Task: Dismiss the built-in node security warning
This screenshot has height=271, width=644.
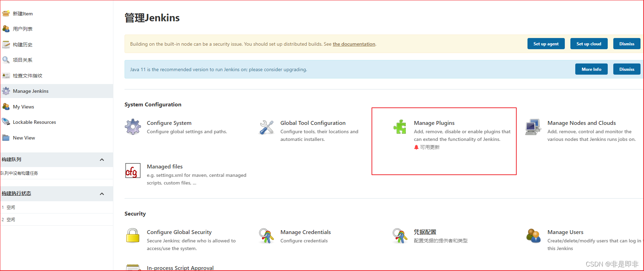Action: click(x=627, y=44)
